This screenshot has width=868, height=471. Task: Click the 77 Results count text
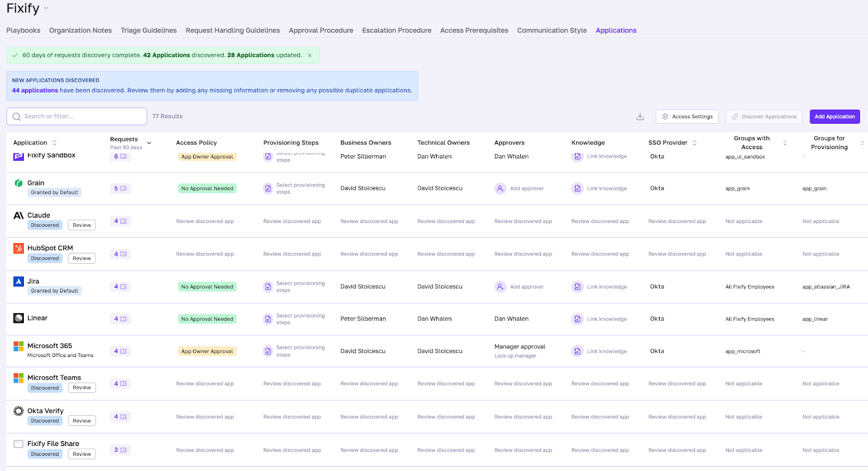pyautogui.click(x=167, y=117)
